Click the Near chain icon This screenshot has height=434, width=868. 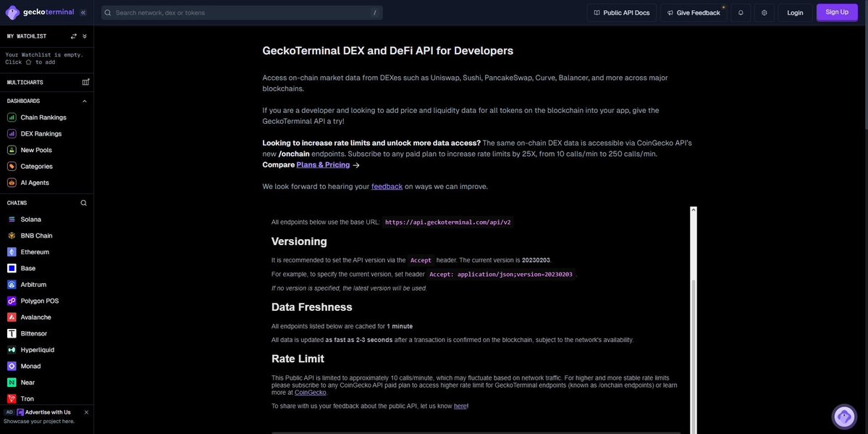(12, 383)
